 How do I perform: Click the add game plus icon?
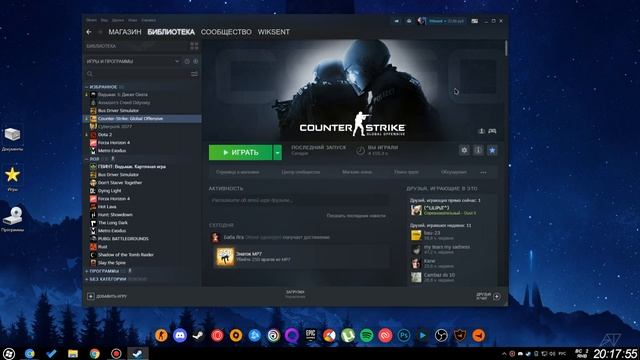[x=91, y=296]
